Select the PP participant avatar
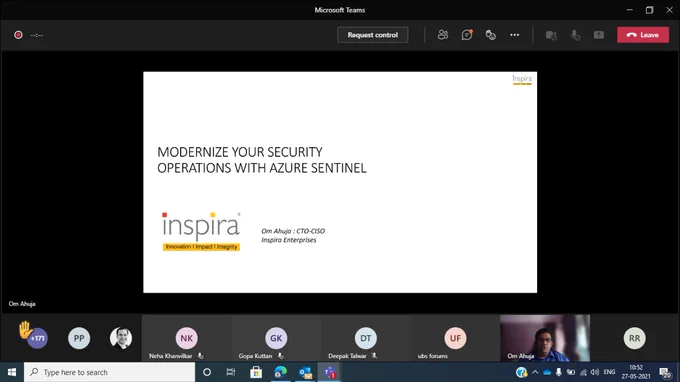Viewport: 680px width, 382px height. point(79,338)
